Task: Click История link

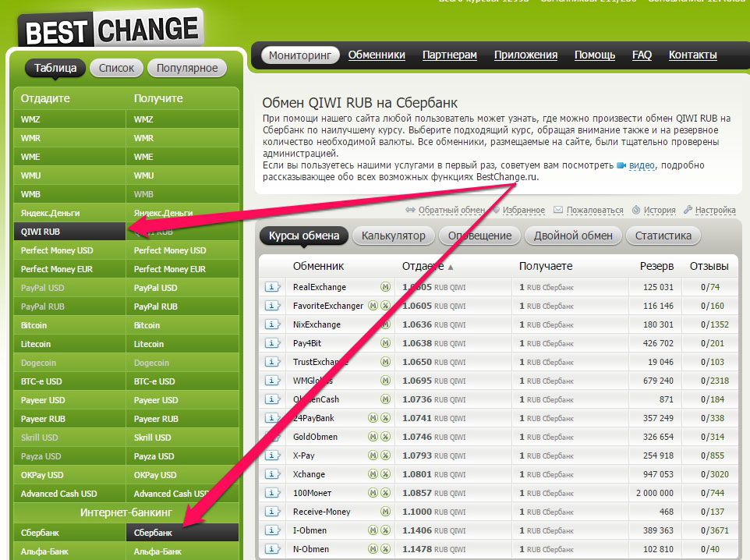Action: click(x=660, y=210)
